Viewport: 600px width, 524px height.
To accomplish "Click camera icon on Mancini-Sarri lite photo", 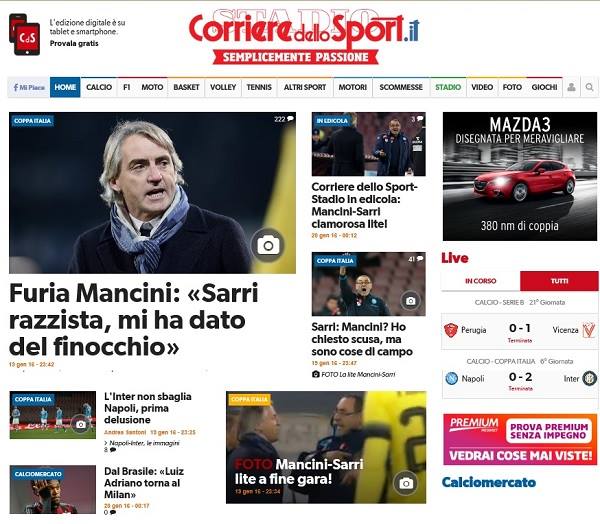I will (406, 483).
